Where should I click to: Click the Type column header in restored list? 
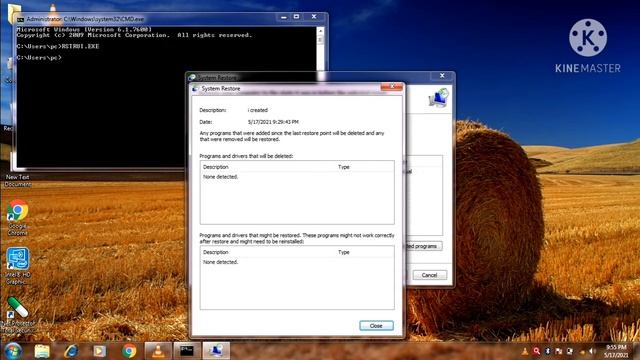click(x=344, y=252)
